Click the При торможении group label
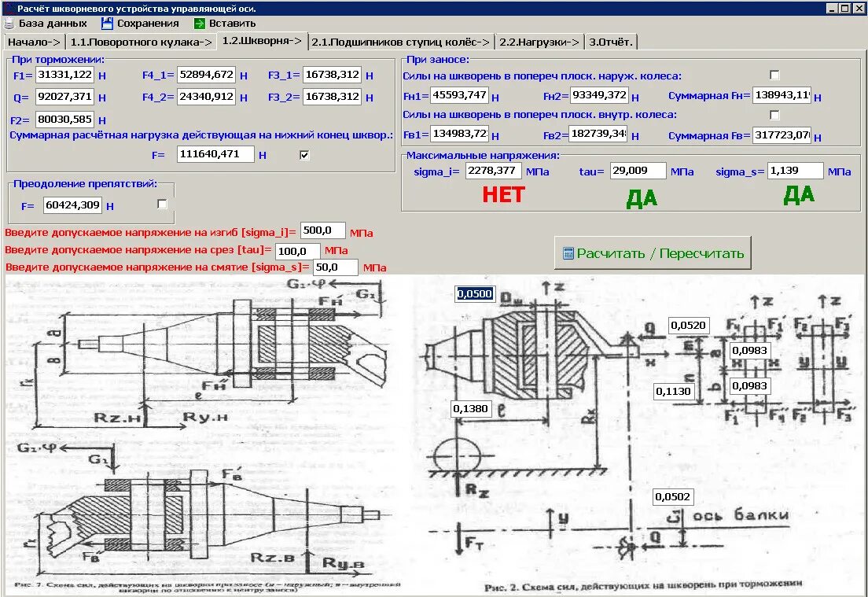Viewport: 868px width, 597px height. coord(58,59)
